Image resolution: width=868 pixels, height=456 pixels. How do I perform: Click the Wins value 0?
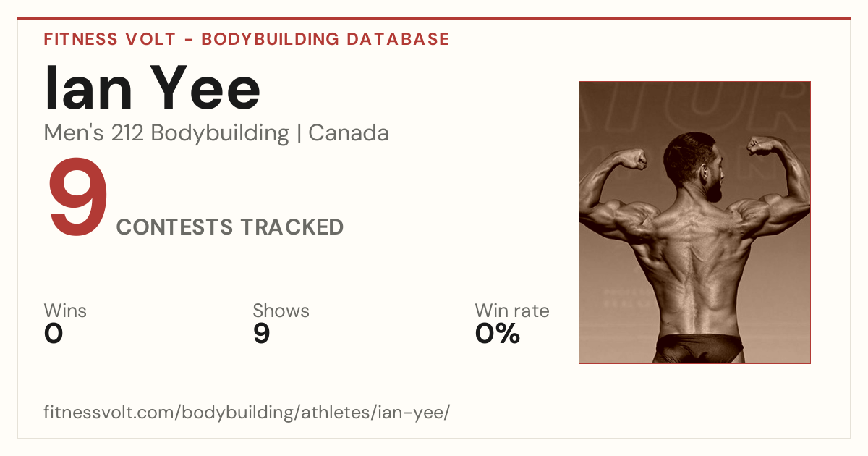click(54, 334)
